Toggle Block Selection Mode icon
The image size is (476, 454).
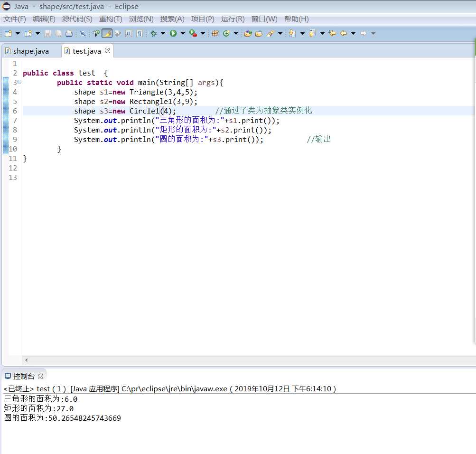129,33
